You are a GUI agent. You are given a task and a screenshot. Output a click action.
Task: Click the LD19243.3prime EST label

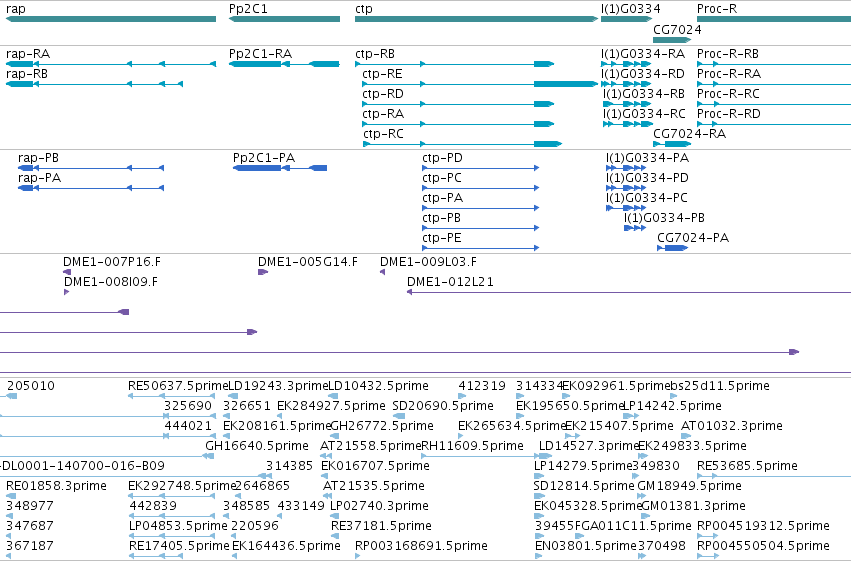278,386
